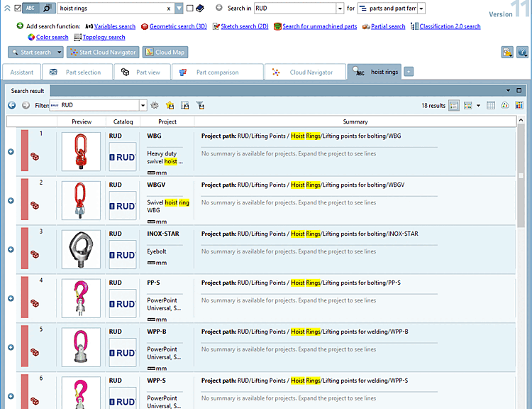Toggle the full text search checkbox
532x409 pixels.
[18, 8]
